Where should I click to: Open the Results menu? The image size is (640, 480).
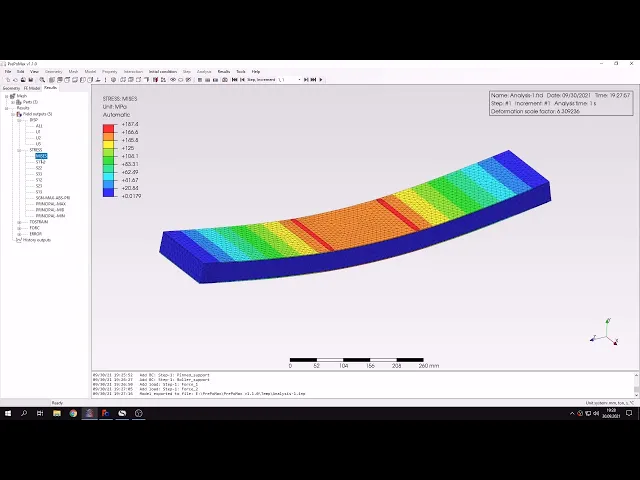tap(224, 71)
